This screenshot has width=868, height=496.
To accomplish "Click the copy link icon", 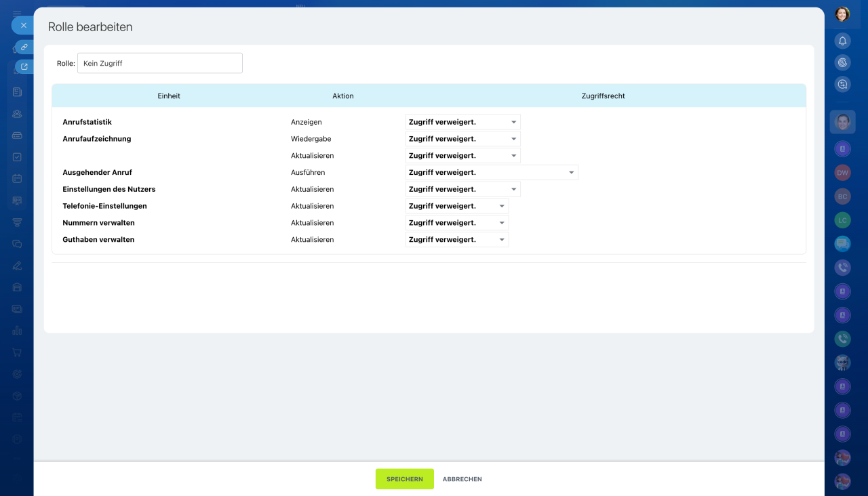I will [24, 47].
